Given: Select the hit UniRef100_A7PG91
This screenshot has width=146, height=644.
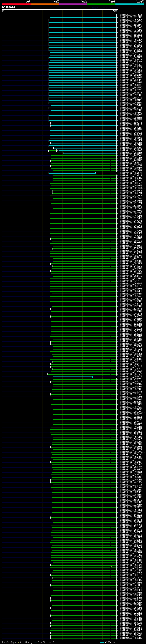Looking at the screenshot, I should (131, 30).
